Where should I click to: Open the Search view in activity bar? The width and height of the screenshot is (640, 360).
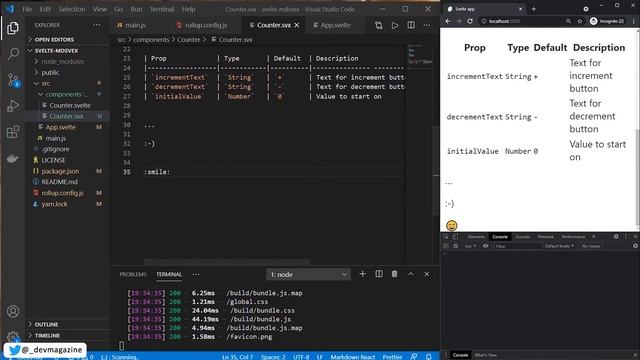[13, 53]
